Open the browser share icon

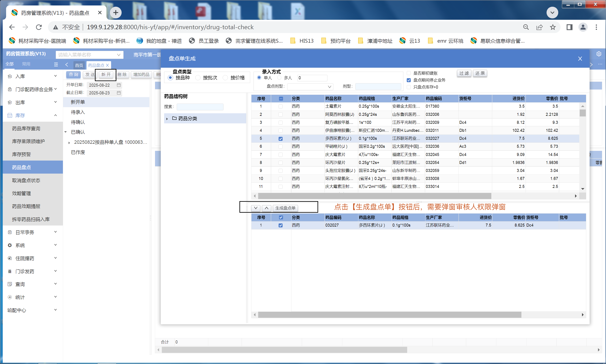point(539,27)
